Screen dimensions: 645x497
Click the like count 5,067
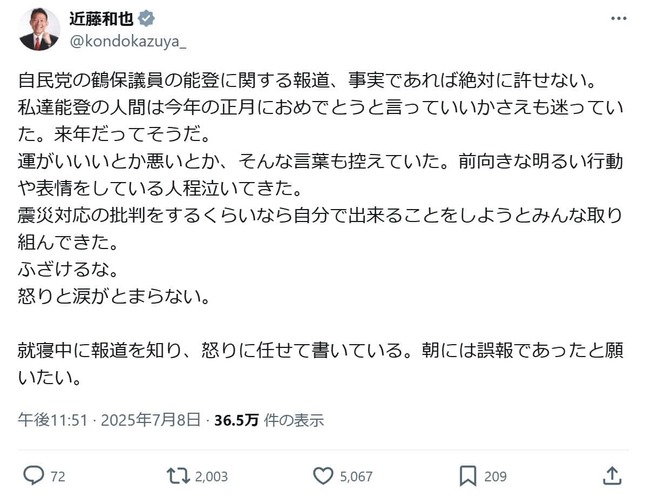358,475
